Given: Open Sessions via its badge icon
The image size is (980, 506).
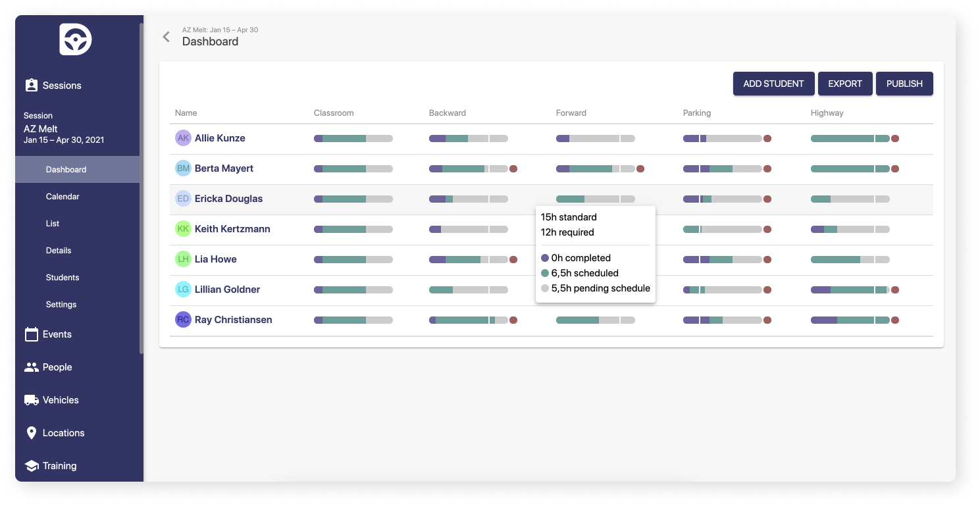Looking at the screenshot, I should click(31, 86).
